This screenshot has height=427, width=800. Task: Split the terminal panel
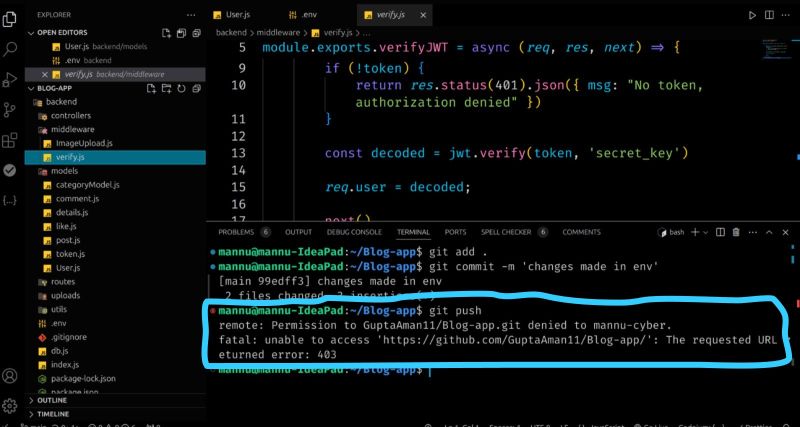720,232
